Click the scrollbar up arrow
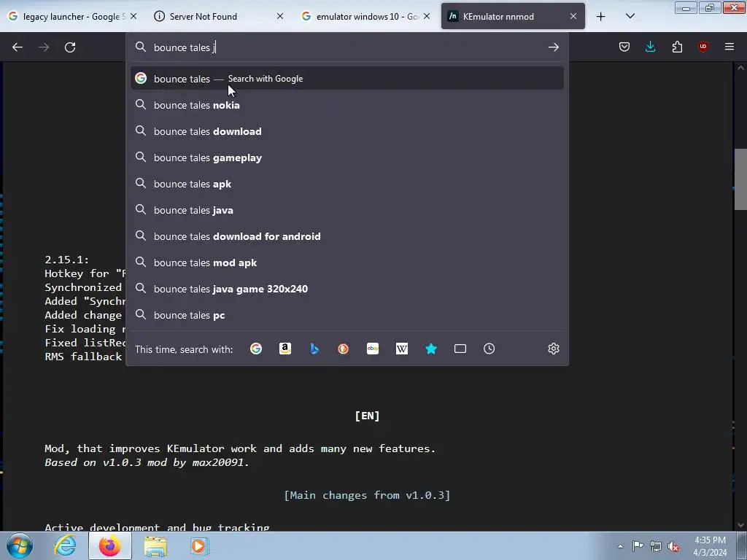The height and width of the screenshot is (560, 747). 740,68
